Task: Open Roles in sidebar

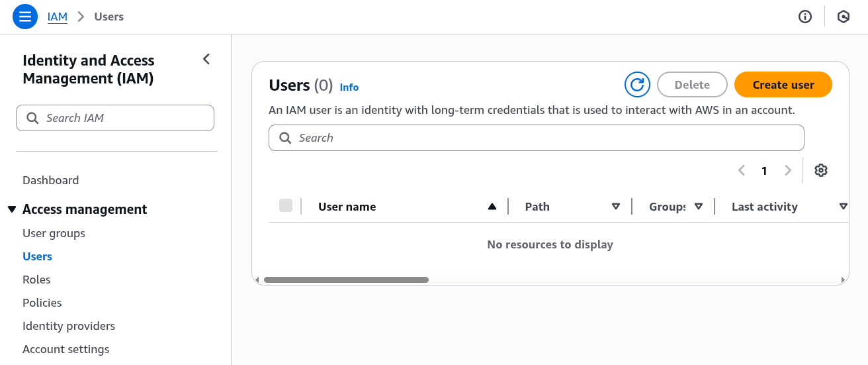Action: (x=36, y=280)
